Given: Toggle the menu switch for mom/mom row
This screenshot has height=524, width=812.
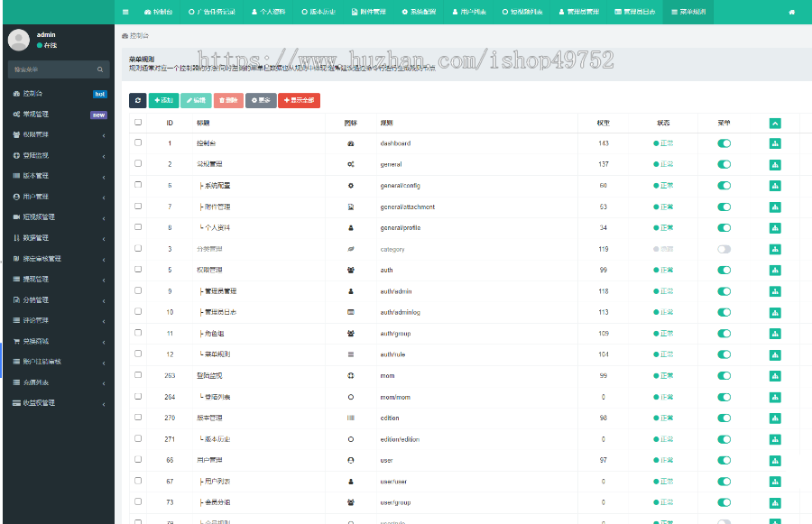Looking at the screenshot, I should 724,397.
